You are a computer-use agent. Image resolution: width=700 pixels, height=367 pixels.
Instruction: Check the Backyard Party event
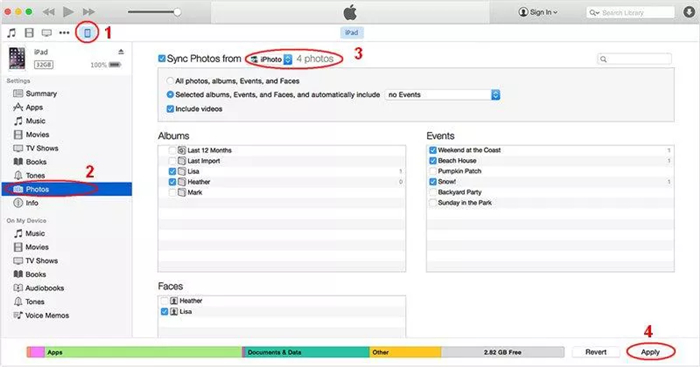click(x=433, y=192)
